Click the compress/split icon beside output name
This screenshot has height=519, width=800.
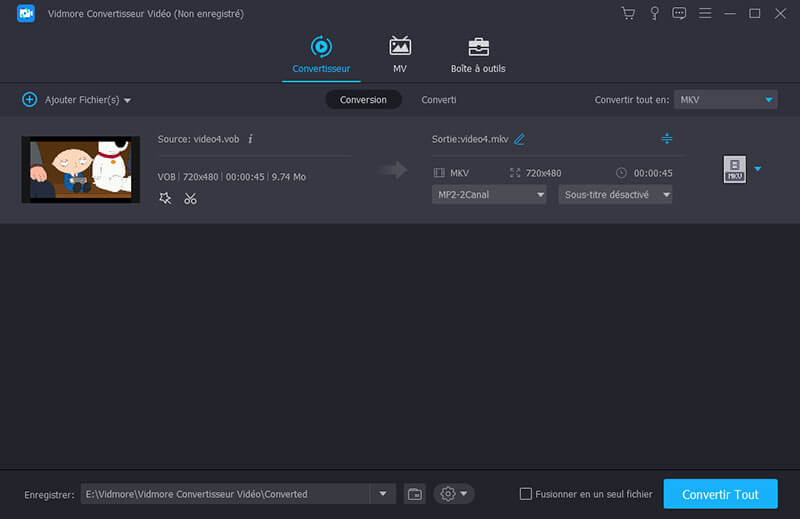click(667, 138)
